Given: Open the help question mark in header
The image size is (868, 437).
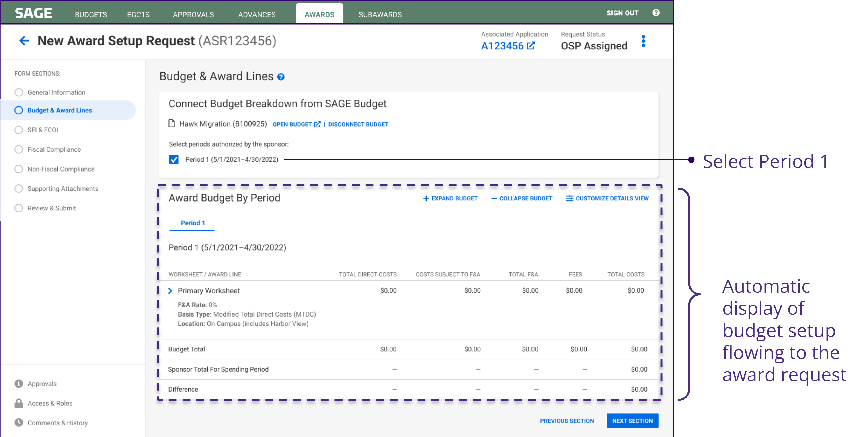Looking at the screenshot, I should [655, 13].
